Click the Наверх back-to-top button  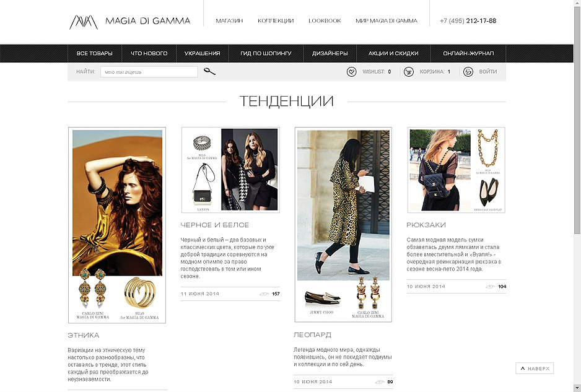pyautogui.click(x=535, y=368)
